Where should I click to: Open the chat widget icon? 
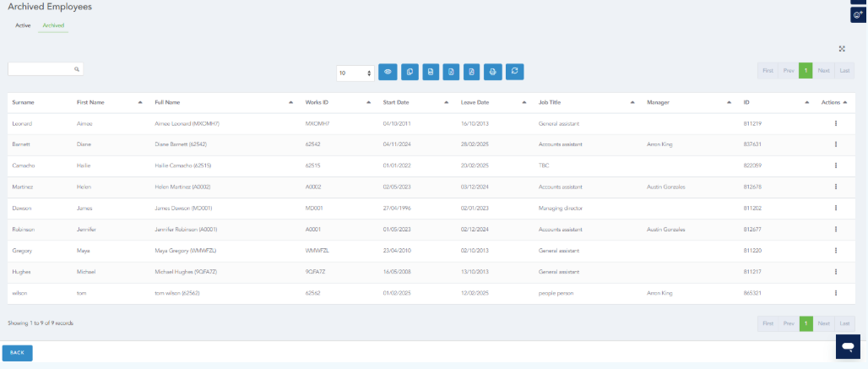click(847, 346)
